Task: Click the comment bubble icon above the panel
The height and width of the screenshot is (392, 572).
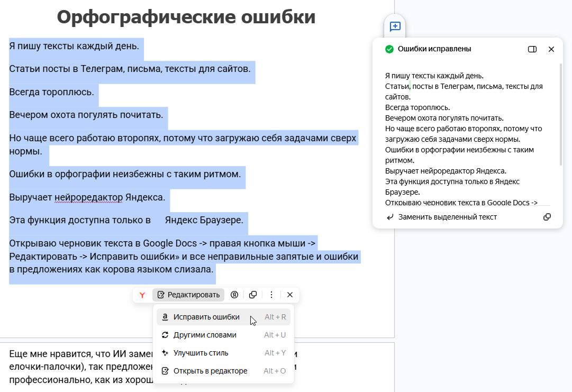Action: (394, 26)
